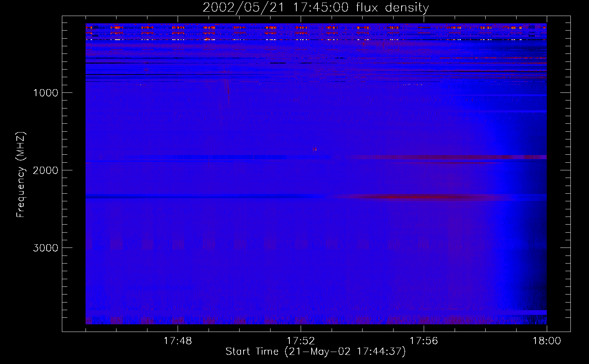Click the small red burst near 17:52
The height and width of the screenshot is (364, 589).
(x=315, y=149)
